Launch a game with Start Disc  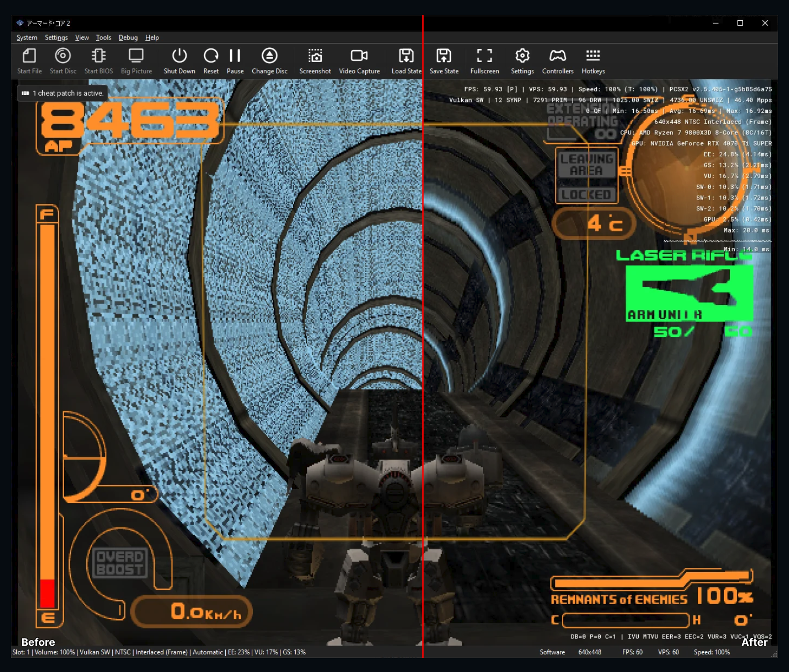click(63, 61)
